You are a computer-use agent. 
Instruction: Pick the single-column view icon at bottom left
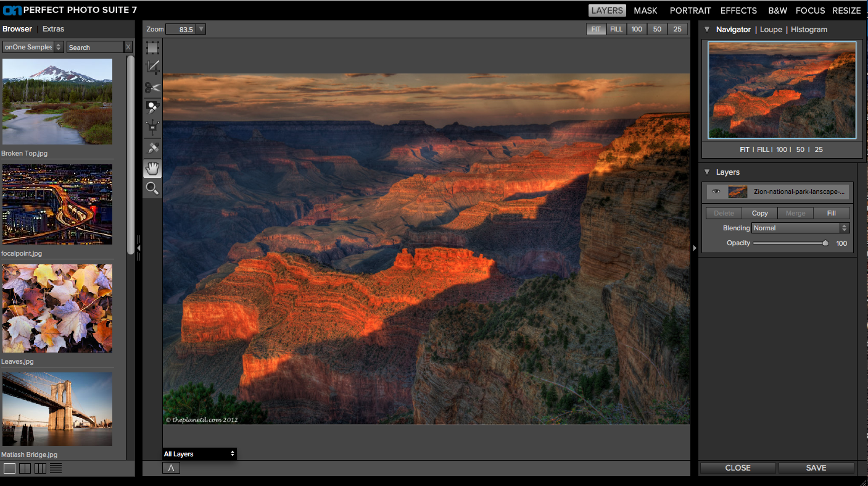[x=10, y=468]
